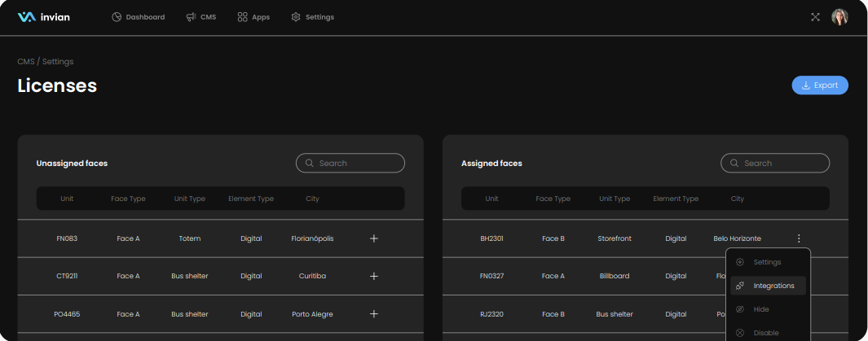This screenshot has width=868, height=341.
Task: Click the Curitiba city cell
Action: pos(312,276)
